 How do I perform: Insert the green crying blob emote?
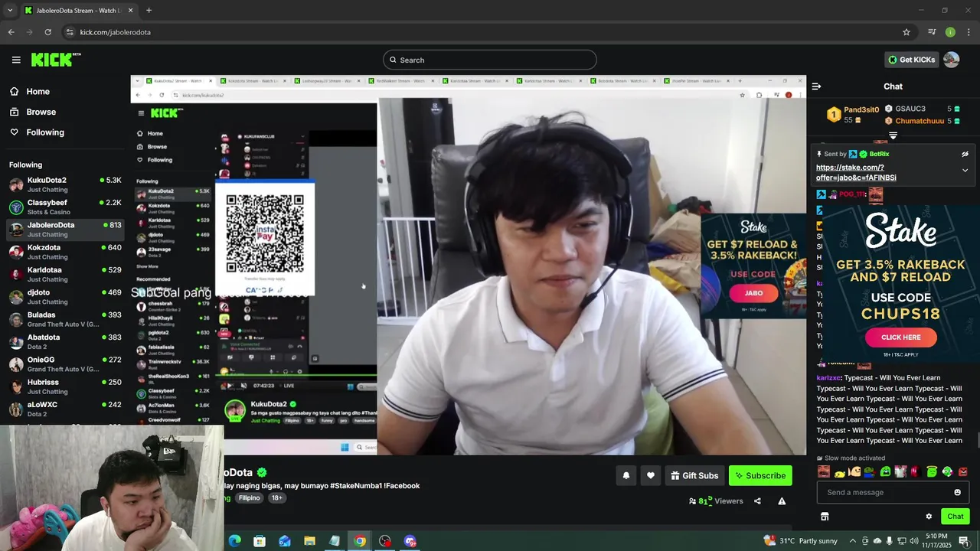(x=885, y=471)
